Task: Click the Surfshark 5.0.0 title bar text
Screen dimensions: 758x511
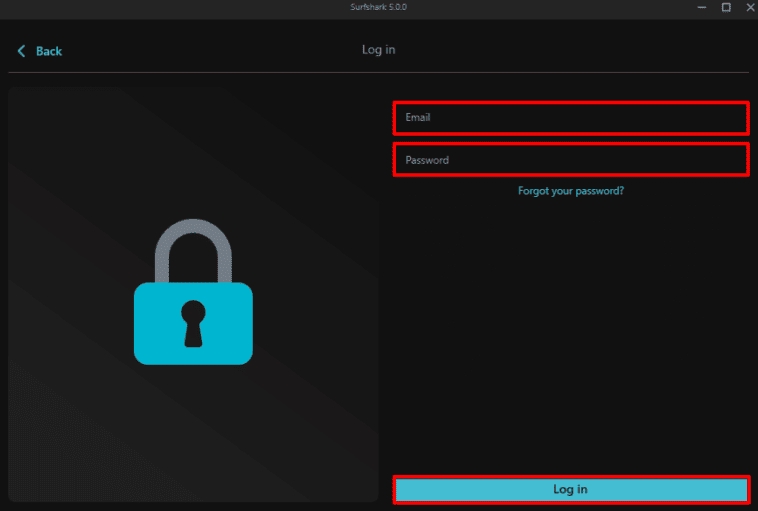Action: 378,7
